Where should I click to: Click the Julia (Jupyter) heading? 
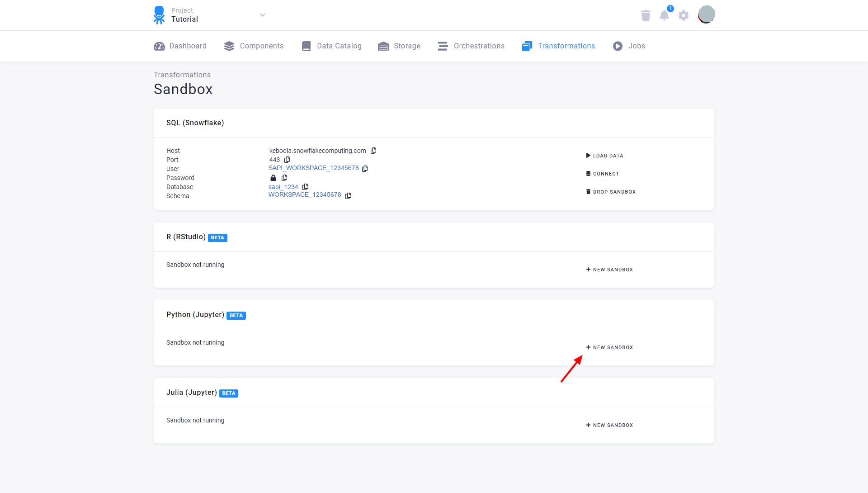click(x=192, y=393)
